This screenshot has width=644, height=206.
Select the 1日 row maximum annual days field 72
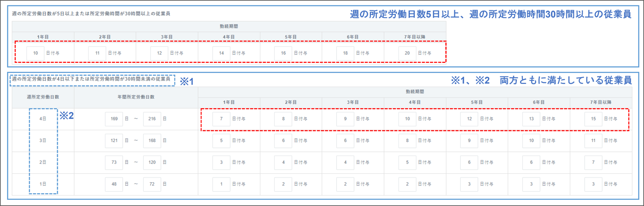(152, 184)
